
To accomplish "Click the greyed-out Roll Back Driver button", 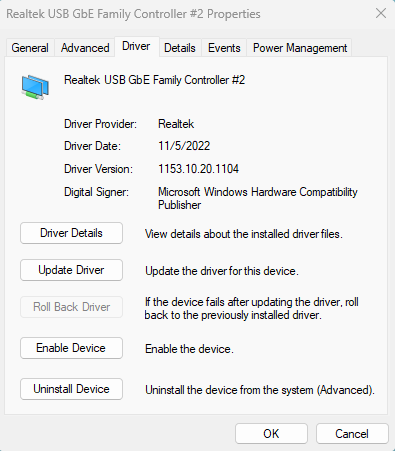I will click(71, 307).
